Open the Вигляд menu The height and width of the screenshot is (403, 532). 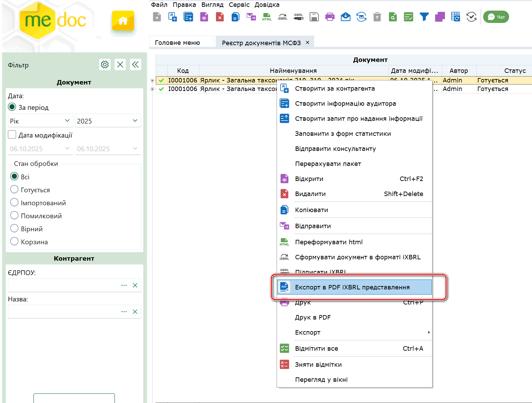coord(212,5)
